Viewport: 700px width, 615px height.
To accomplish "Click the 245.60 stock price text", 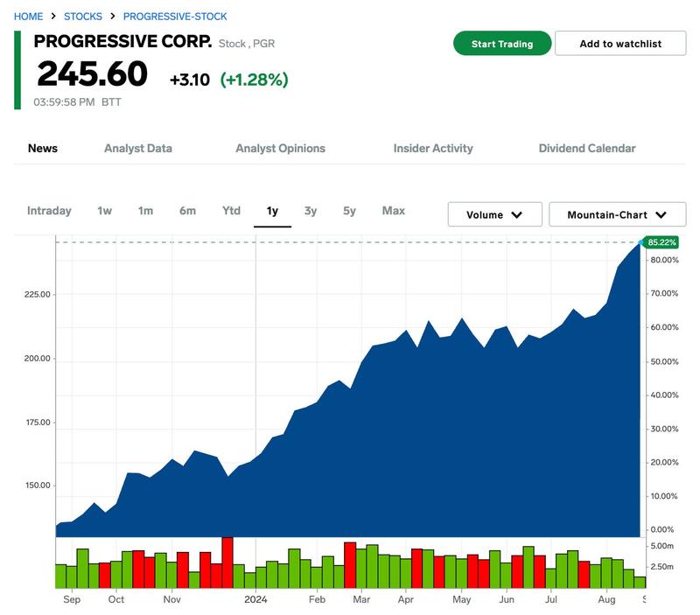I will point(93,74).
